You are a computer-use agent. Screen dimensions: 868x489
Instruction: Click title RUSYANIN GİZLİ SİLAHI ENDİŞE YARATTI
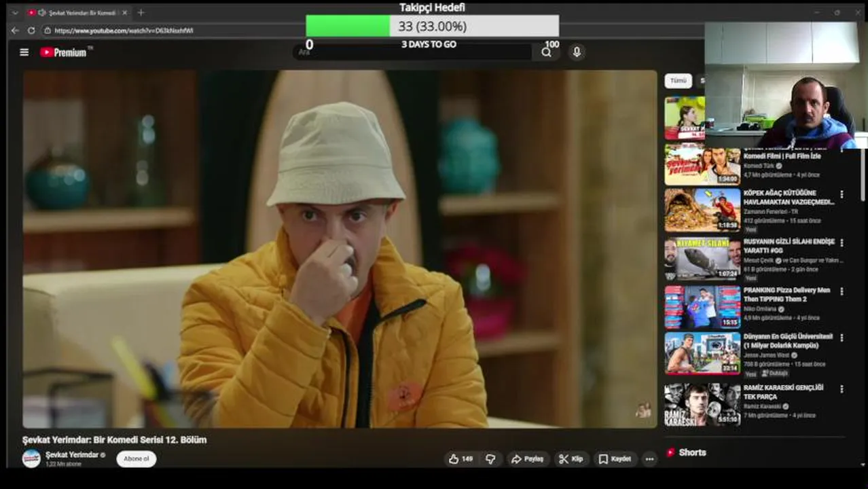tap(789, 246)
